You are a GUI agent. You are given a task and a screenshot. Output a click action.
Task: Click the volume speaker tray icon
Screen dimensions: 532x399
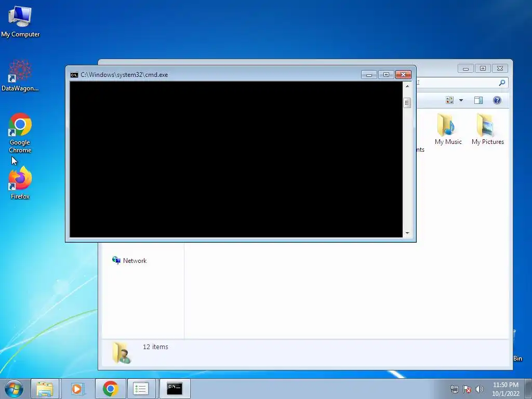pyautogui.click(x=480, y=389)
